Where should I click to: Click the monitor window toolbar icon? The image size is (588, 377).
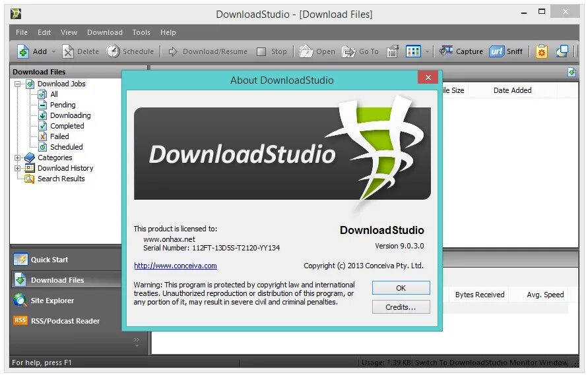[562, 51]
